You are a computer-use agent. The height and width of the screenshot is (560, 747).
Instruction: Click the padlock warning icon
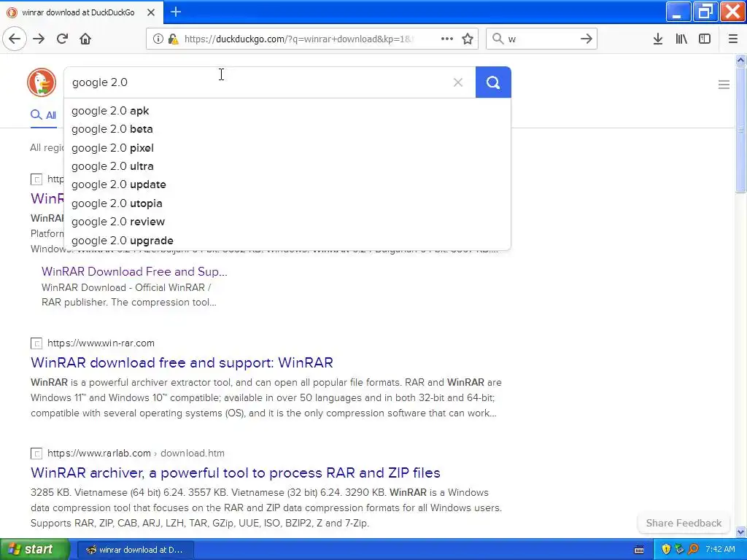[174, 39]
